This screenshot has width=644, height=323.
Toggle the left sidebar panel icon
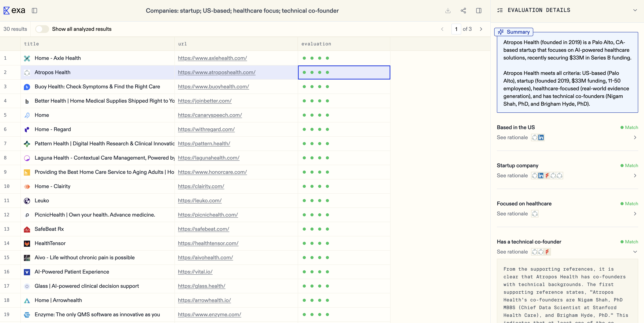34,11
